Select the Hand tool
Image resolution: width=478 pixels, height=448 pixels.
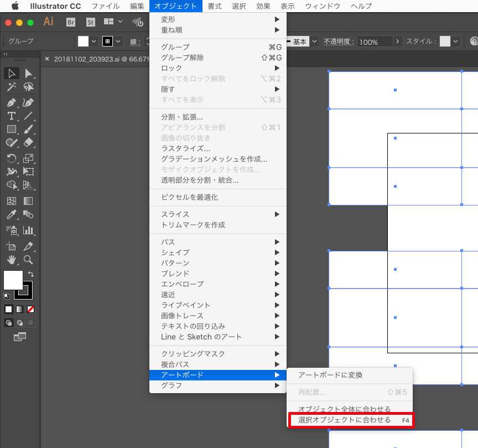click(12, 260)
